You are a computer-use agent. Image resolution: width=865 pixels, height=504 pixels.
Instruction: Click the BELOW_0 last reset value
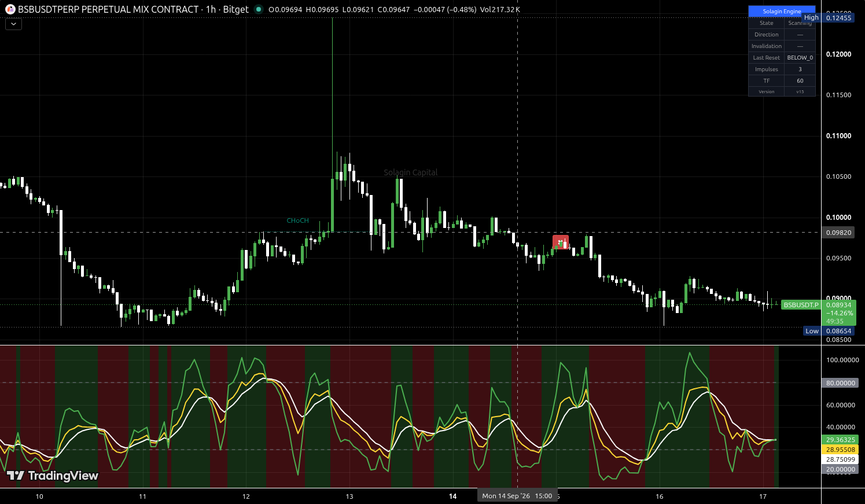click(800, 58)
